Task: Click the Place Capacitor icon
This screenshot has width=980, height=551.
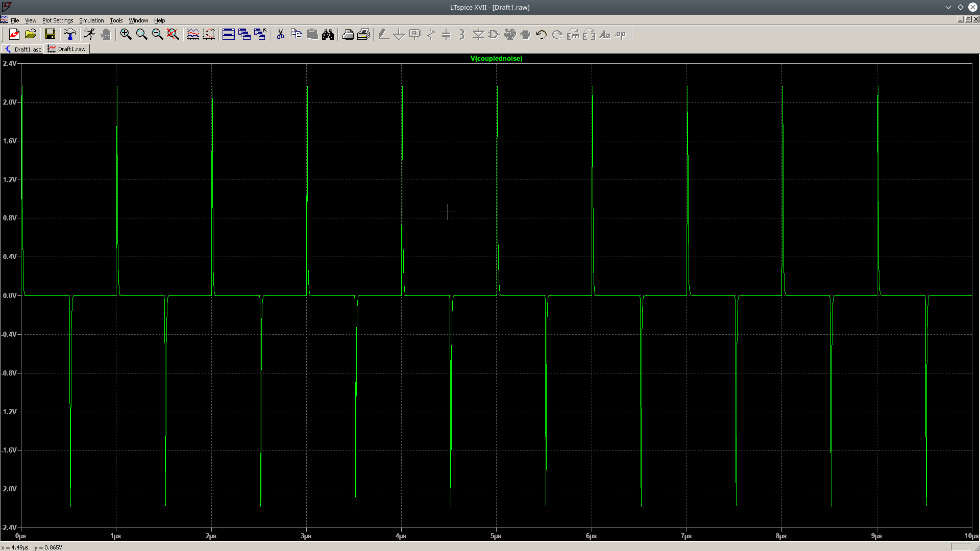Action: click(x=446, y=34)
